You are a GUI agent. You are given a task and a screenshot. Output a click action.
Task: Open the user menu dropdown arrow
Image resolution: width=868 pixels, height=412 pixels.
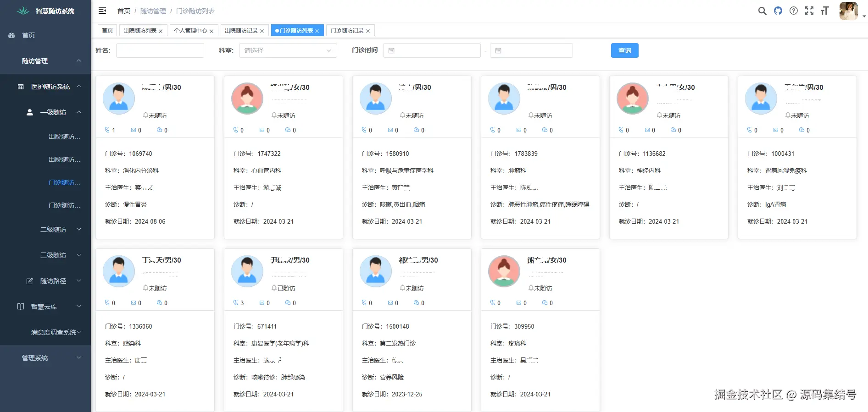click(x=864, y=16)
